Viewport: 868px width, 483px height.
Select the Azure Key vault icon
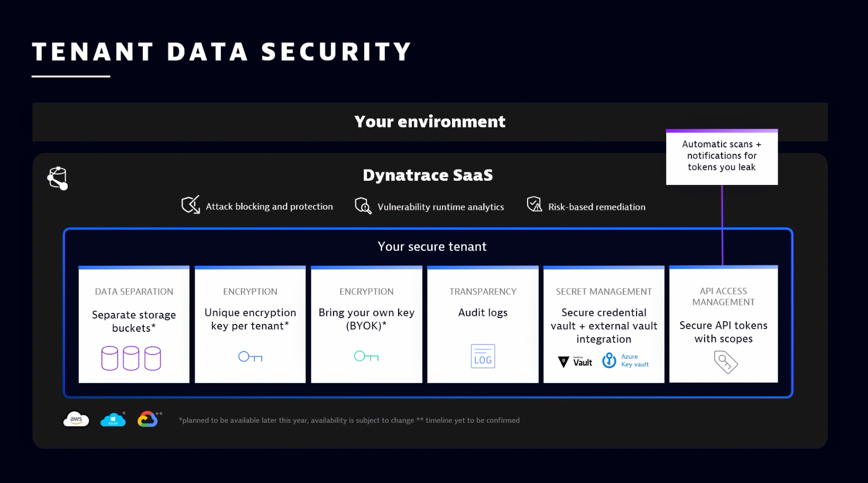[610, 360]
